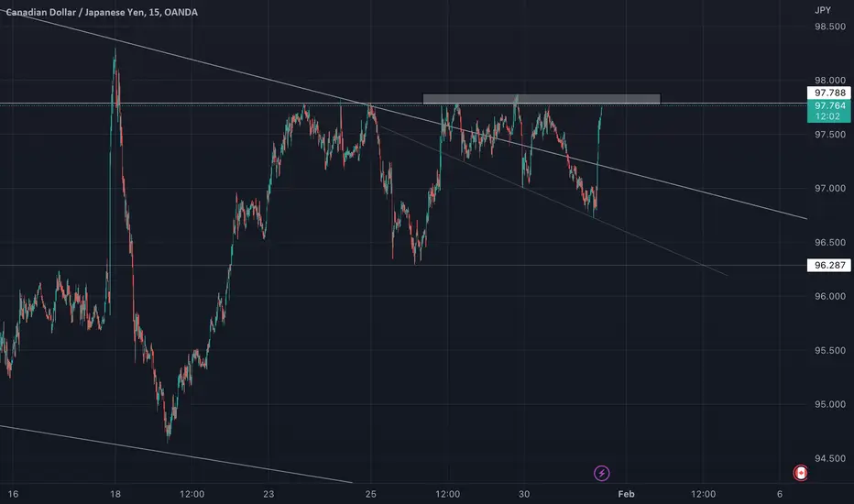Select the 97.788 horizontal line price label
The width and height of the screenshot is (854, 504).
click(828, 93)
